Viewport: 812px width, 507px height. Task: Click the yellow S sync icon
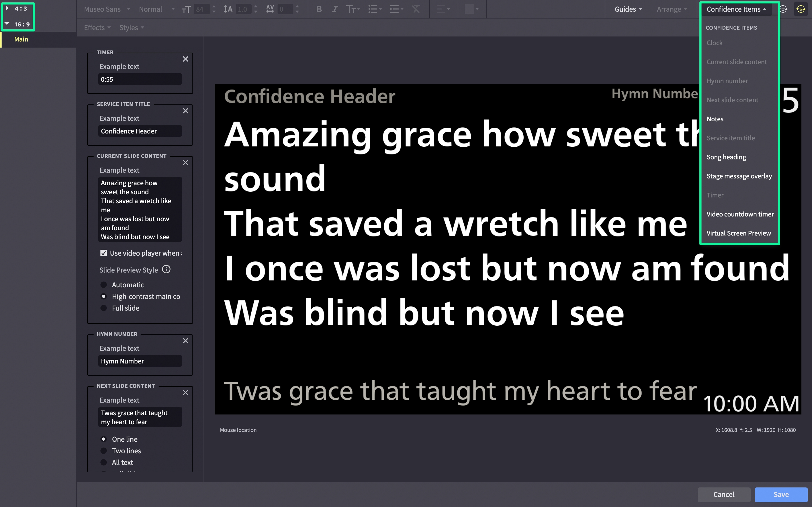pyautogui.click(x=801, y=9)
